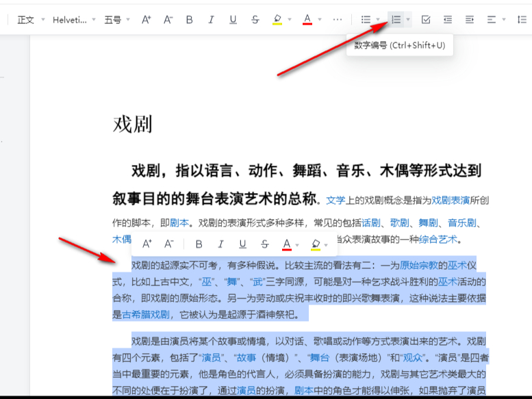Toggle italic in top toolbar
The height and width of the screenshot is (399, 532).
click(211, 20)
